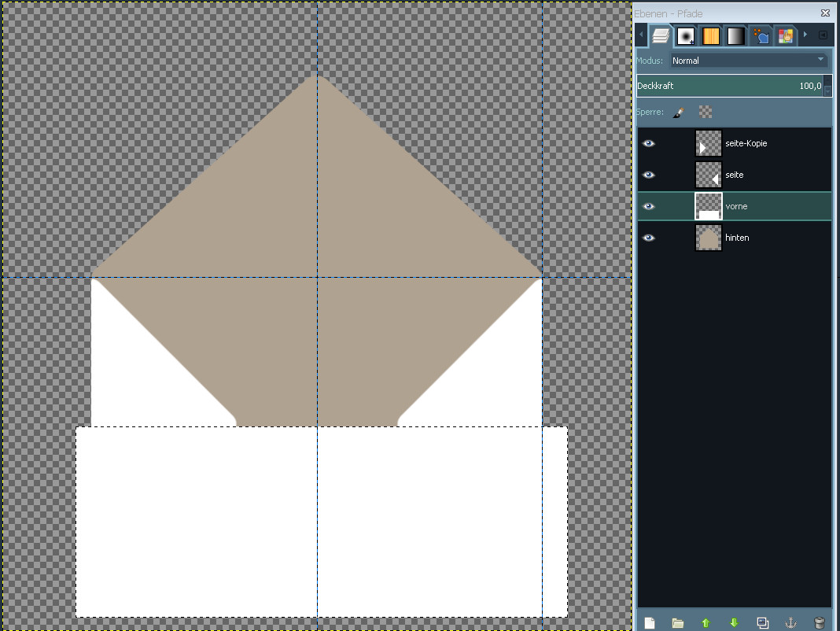Lower the selected layer with green down arrow
840x631 pixels.
734,623
